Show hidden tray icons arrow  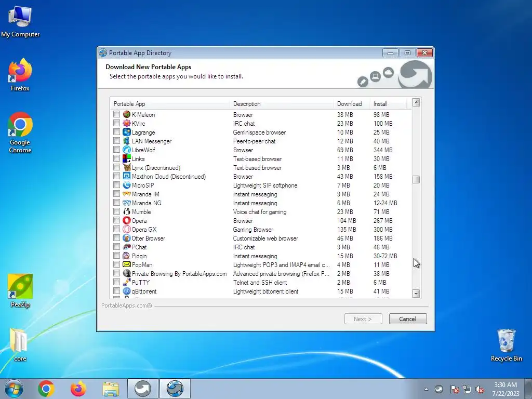click(x=426, y=389)
